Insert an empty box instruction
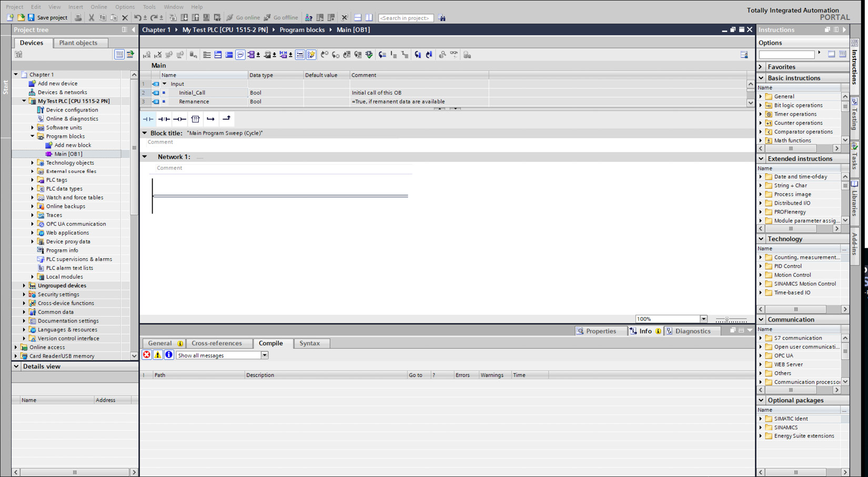Screen dimensions: 868x477 tap(195, 119)
